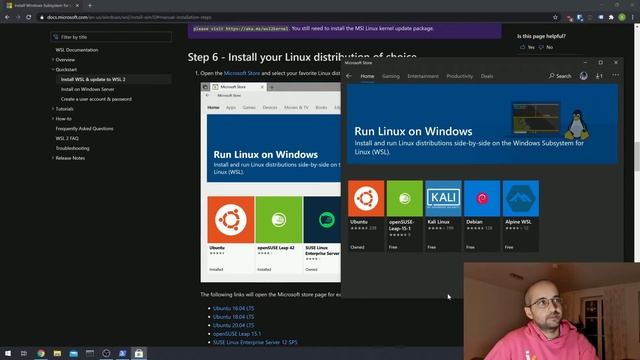Click the Microsoft Store link in step 1
The image size is (640, 360).
242,73
